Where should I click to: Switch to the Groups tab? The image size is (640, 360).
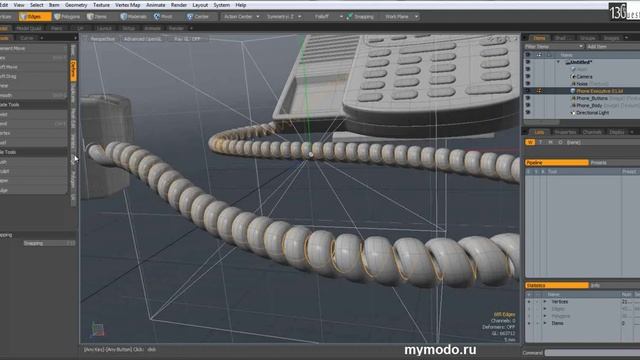[x=588, y=38]
